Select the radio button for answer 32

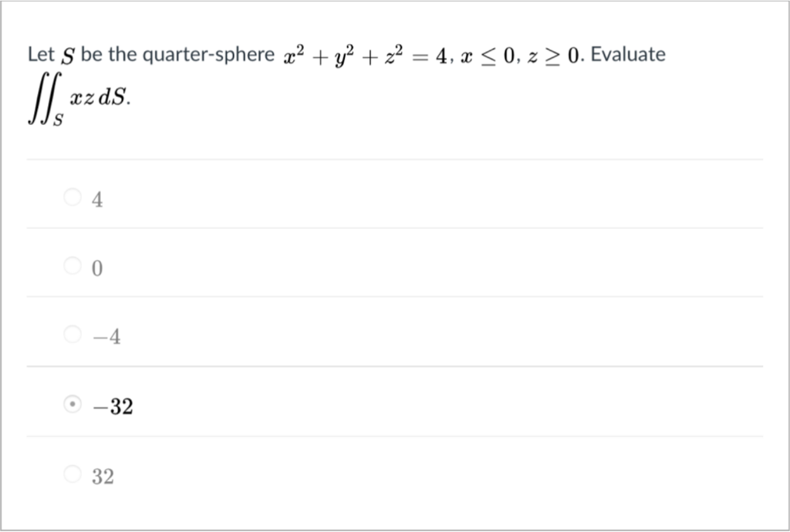(72, 473)
